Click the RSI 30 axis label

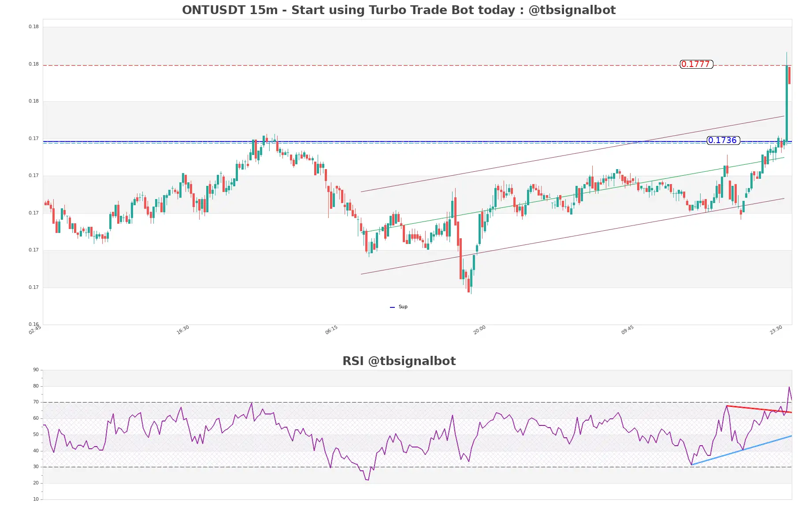(36, 467)
